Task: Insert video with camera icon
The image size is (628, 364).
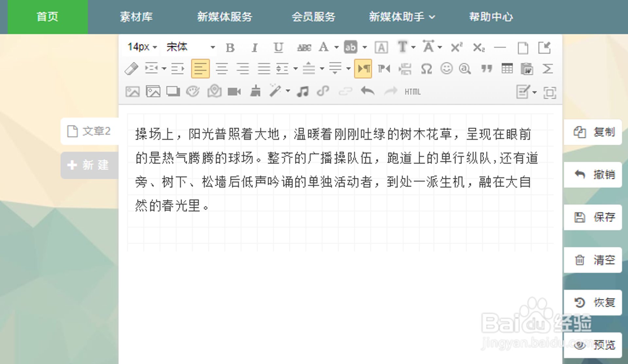Action: coord(234,92)
